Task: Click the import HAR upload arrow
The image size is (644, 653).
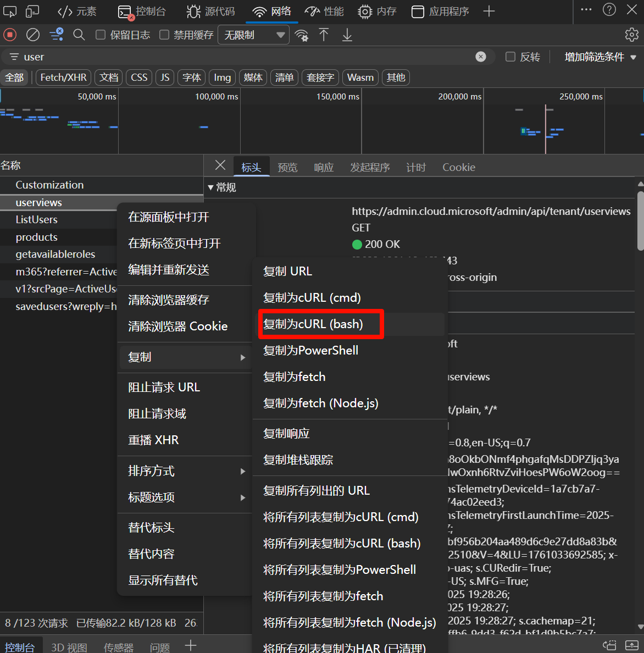Action: (324, 35)
